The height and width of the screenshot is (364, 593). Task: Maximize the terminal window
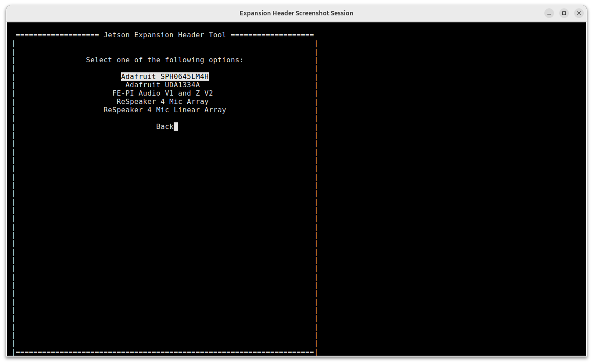click(x=564, y=13)
